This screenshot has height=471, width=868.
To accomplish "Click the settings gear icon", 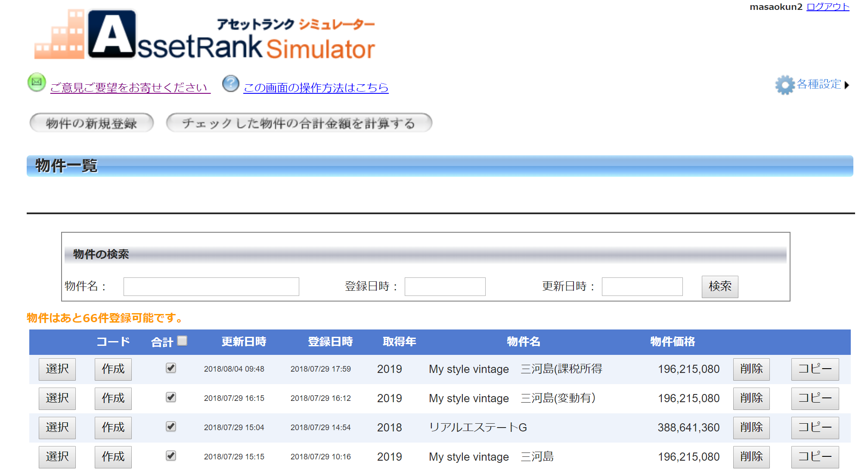I will tap(784, 85).
